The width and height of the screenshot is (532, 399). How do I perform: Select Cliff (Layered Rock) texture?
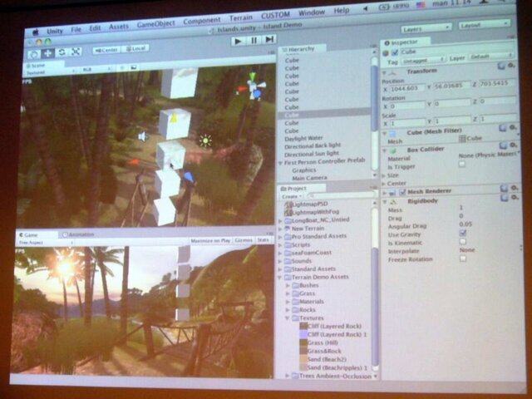tap(331, 327)
